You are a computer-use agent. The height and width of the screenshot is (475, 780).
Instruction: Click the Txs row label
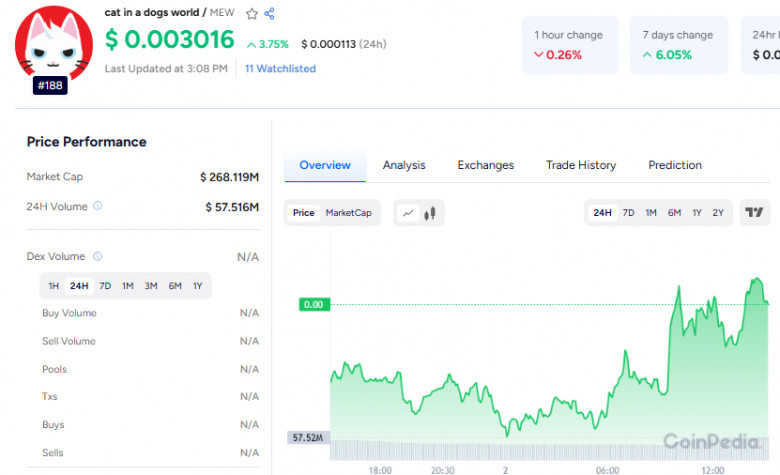pyautogui.click(x=49, y=396)
